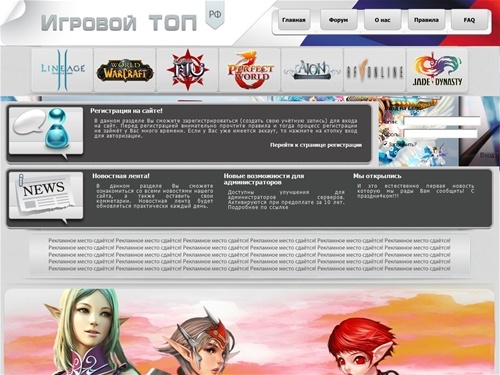The image size is (500, 375).
Task: Click the Подробнее по ссылке text
Action: pyautogui.click(x=258, y=207)
